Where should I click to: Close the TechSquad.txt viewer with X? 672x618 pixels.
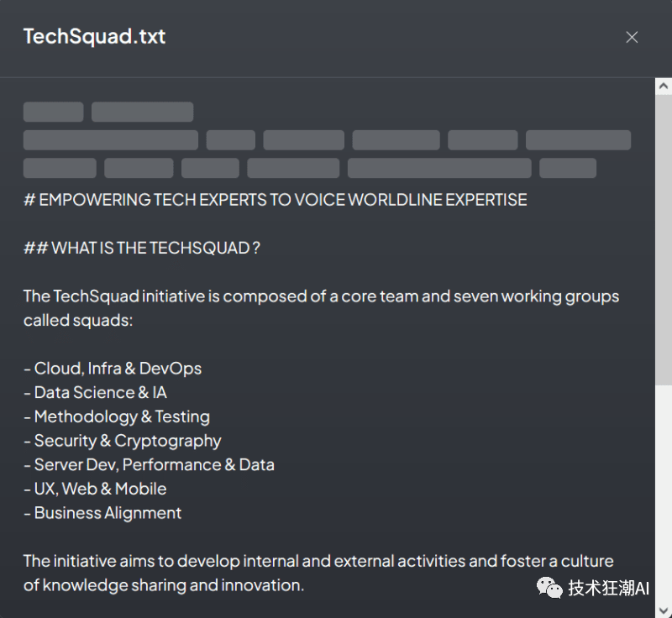click(x=632, y=37)
